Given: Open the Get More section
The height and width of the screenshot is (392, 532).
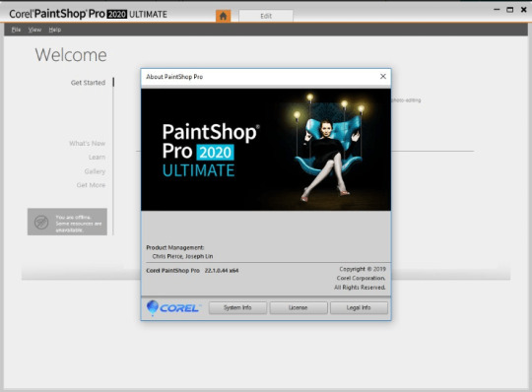Looking at the screenshot, I should (91, 185).
